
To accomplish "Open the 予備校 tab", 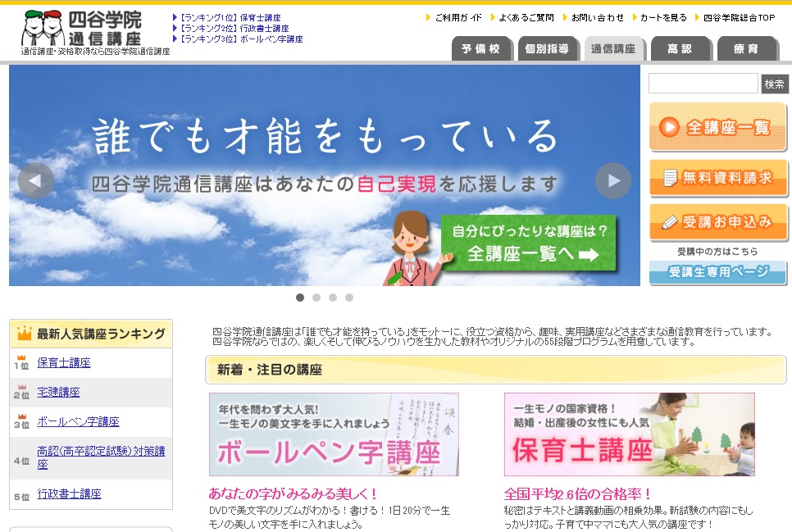I will coord(480,48).
